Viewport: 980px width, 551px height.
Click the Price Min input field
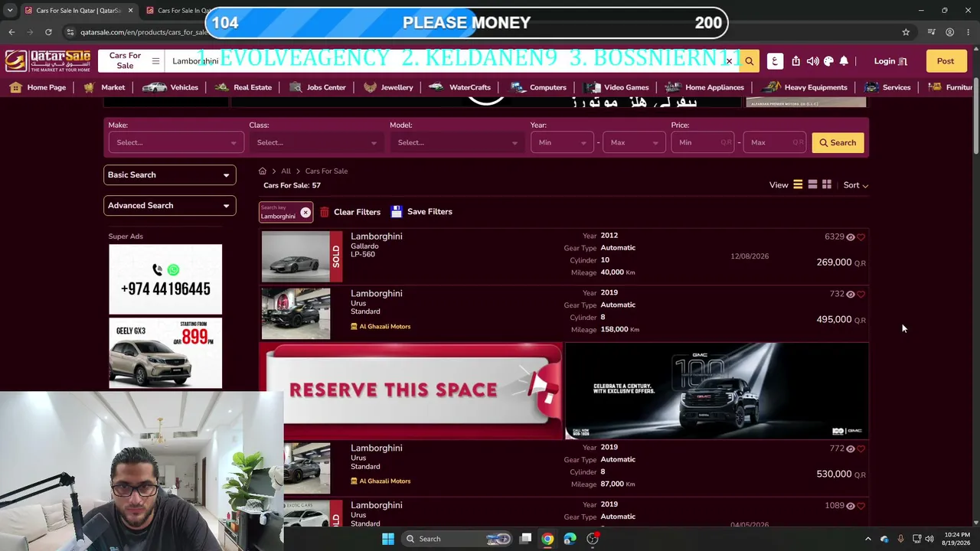tap(702, 142)
